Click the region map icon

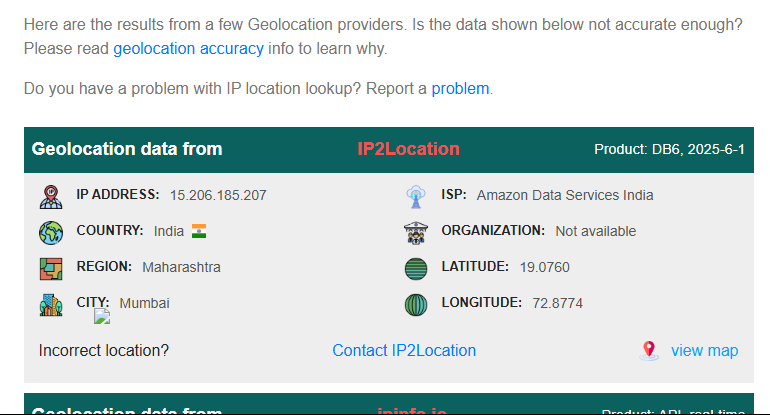51,269
